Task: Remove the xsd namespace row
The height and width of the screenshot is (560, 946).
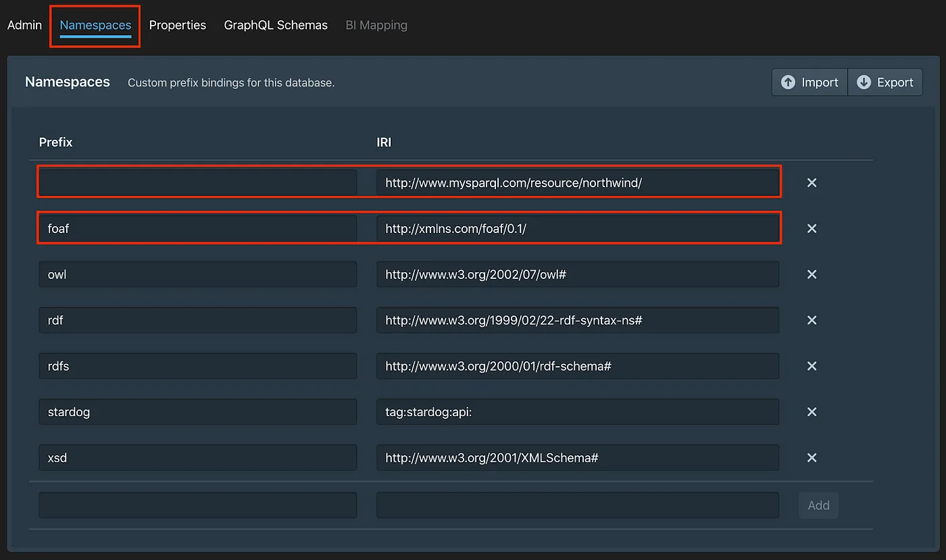Action: [x=812, y=458]
